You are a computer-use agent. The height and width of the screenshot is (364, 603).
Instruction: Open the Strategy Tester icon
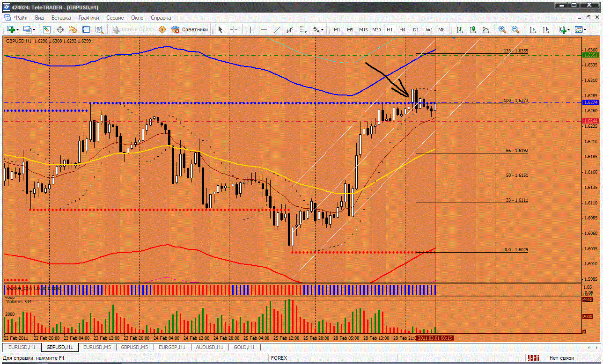(99, 29)
